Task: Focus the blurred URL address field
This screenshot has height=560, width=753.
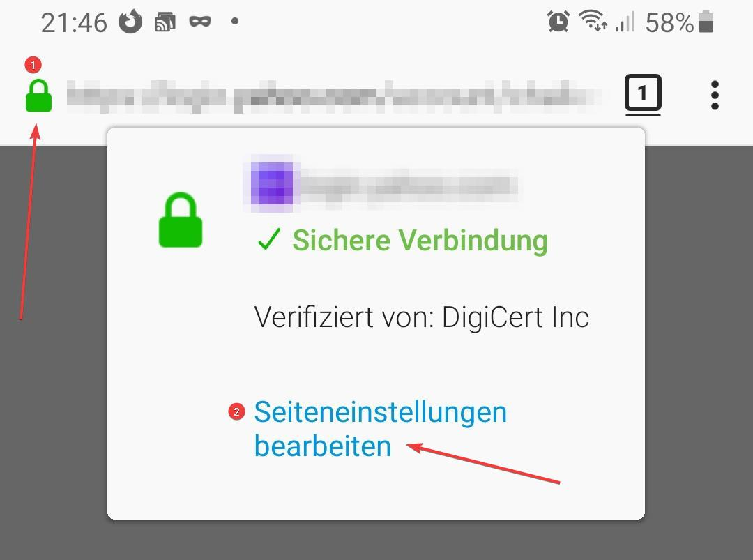Action: point(334,96)
